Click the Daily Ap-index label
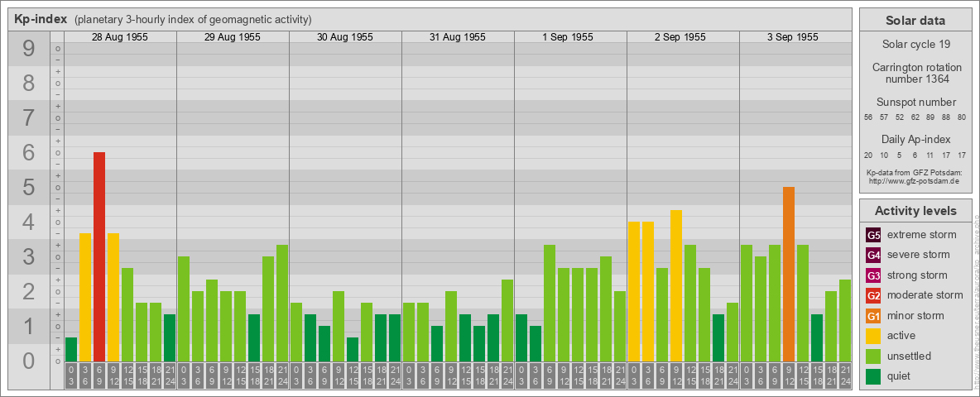 [x=915, y=139]
